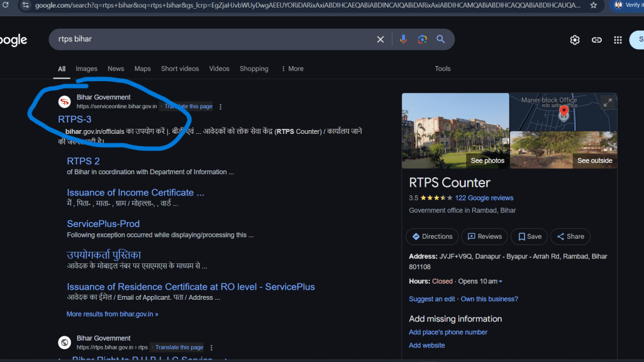Open the उपयोगकर्ता पुस्तिका link
The width and height of the screenshot is (644, 362).
click(104, 255)
